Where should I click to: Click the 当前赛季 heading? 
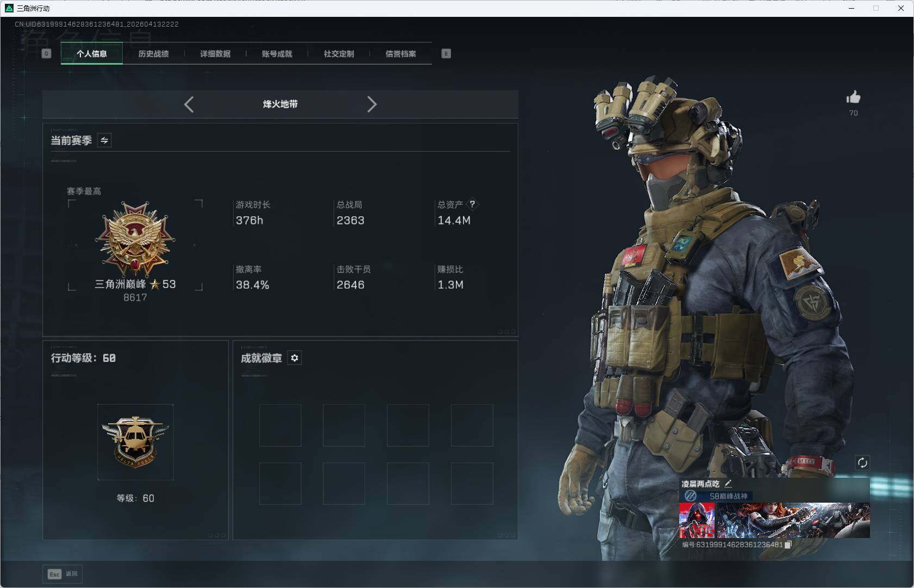pyautogui.click(x=71, y=141)
